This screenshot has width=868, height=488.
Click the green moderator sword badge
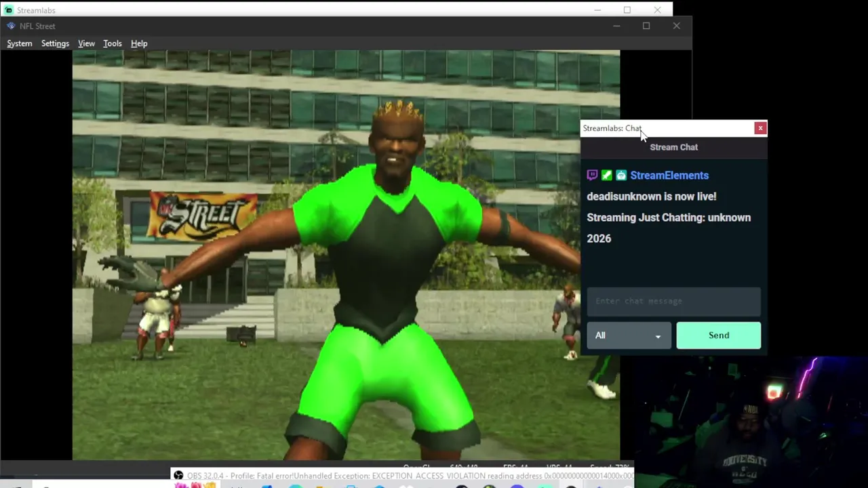click(x=607, y=176)
